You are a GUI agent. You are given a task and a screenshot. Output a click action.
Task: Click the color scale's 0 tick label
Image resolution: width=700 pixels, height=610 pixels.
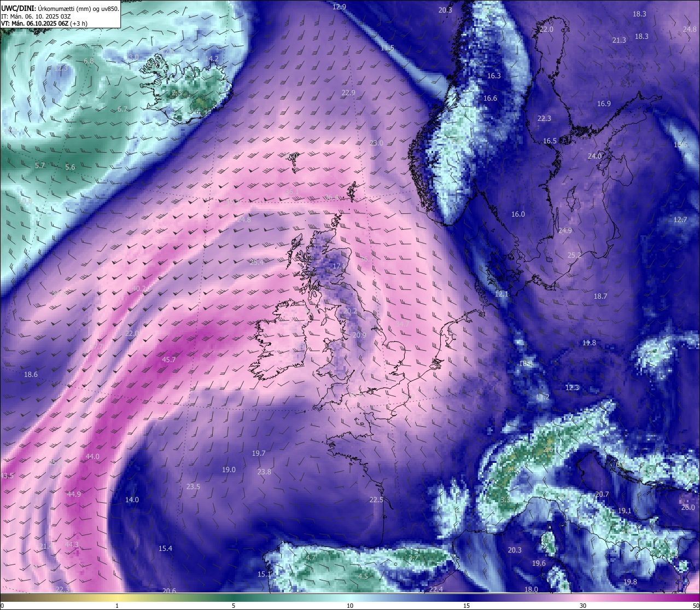pos(2,606)
